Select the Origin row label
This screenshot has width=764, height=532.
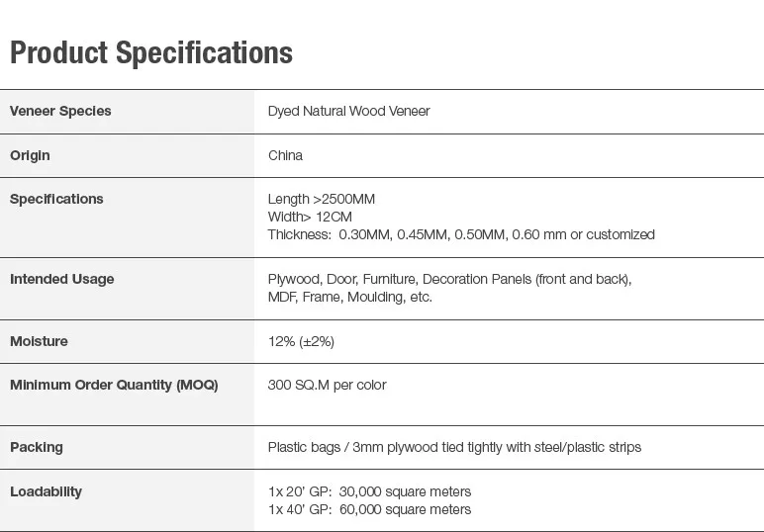pyautogui.click(x=30, y=155)
